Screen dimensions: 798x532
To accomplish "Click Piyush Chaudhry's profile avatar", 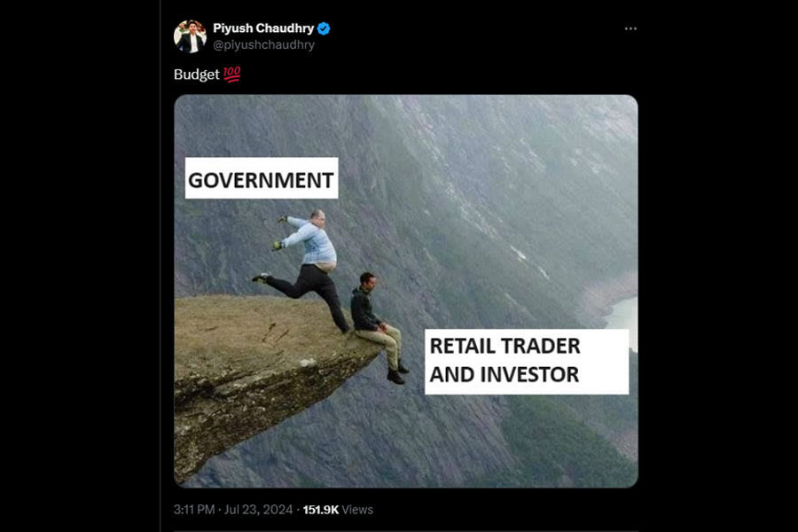I will 190,36.
